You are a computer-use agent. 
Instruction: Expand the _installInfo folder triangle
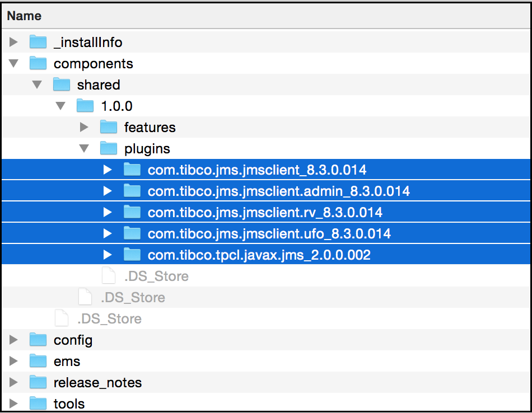tap(14, 42)
